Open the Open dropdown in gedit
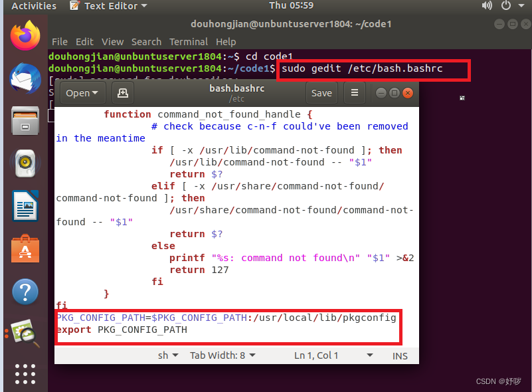532x392 pixels. (82, 92)
